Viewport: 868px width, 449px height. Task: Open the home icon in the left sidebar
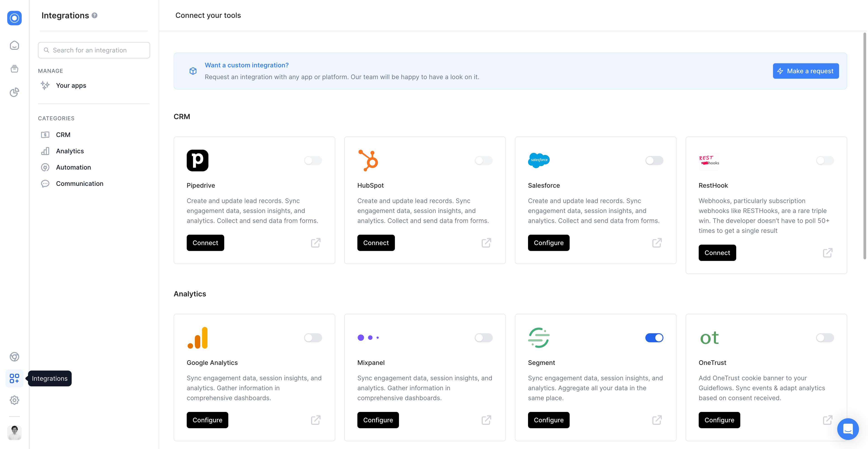click(x=14, y=45)
